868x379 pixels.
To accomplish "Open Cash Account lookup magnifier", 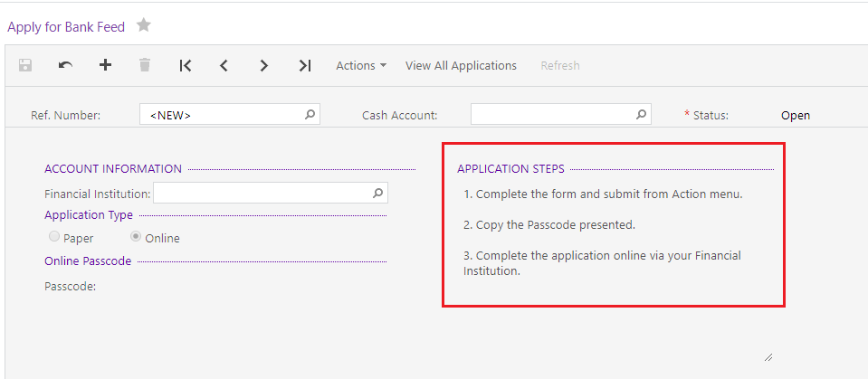I will click(x=641, y=115).
